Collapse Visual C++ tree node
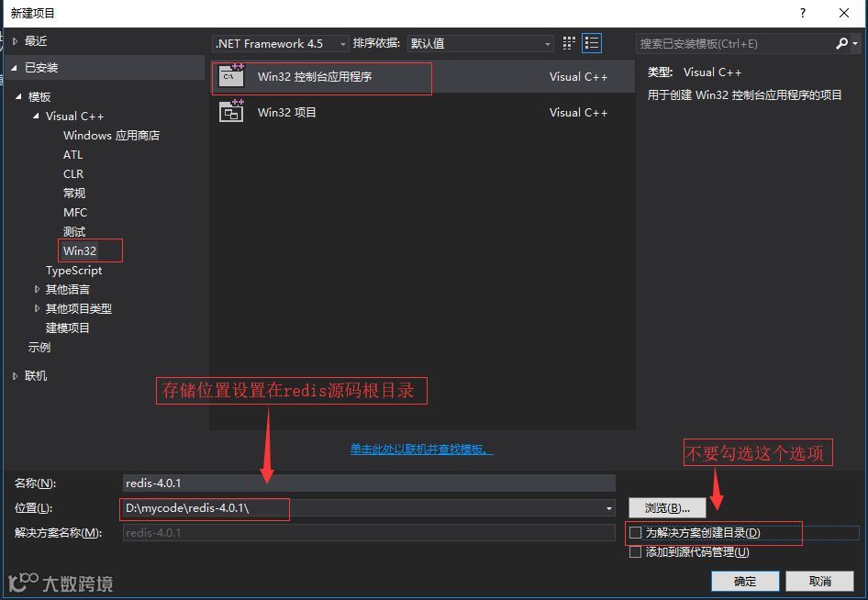 [36, 117]
